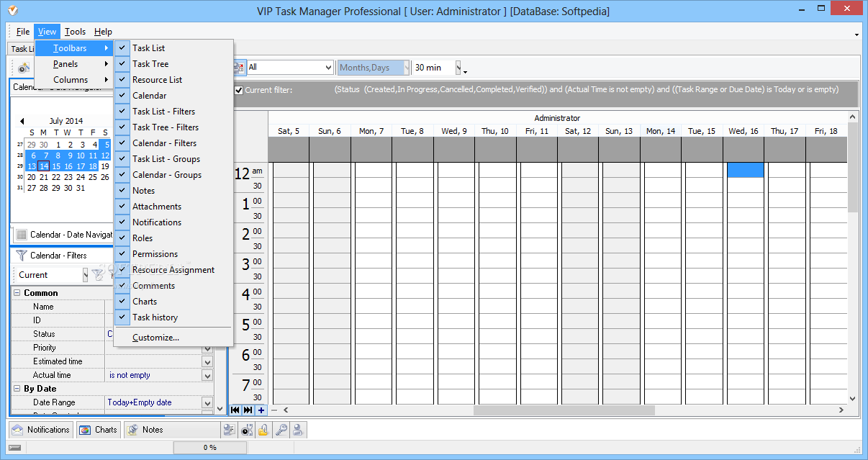Open the Months,Days view dropdown

[x=405, y=68]
